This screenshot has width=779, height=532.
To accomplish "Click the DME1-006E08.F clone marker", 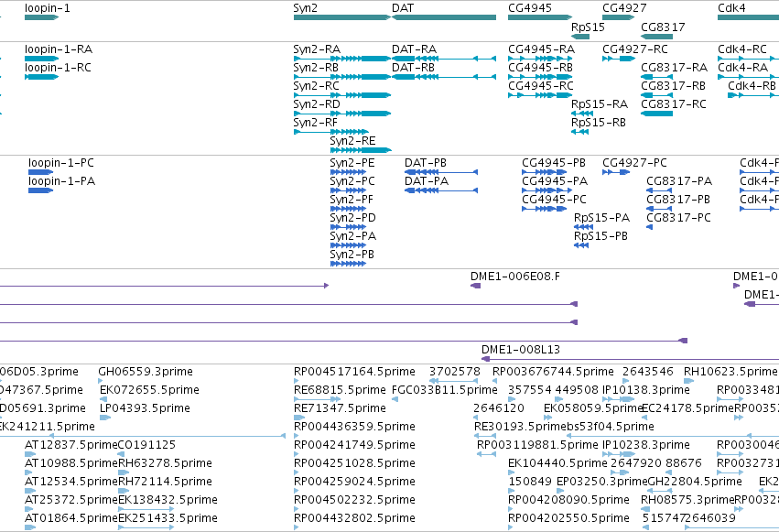I will click(x=475, y=286).
